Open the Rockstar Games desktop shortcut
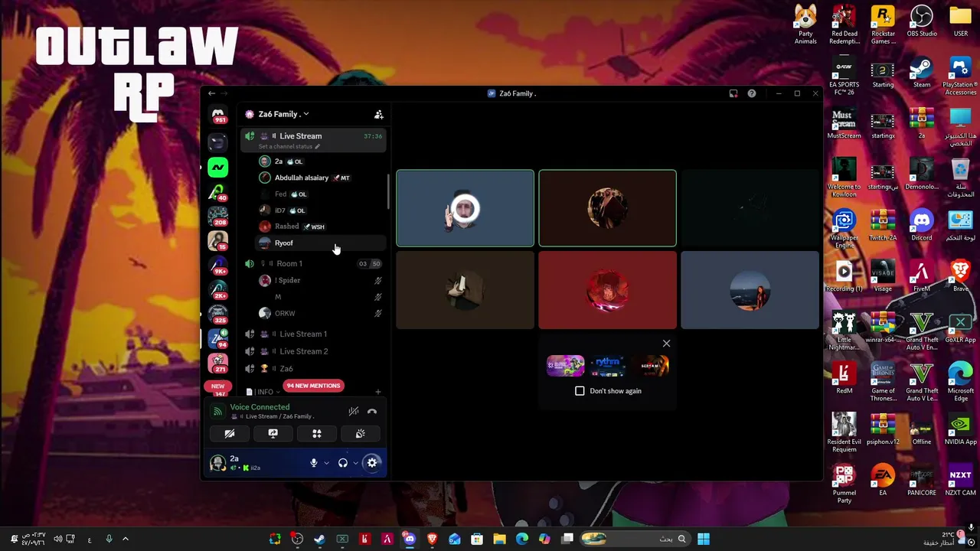The width and height of the screenshot is (980, 551). coord(883,25)
